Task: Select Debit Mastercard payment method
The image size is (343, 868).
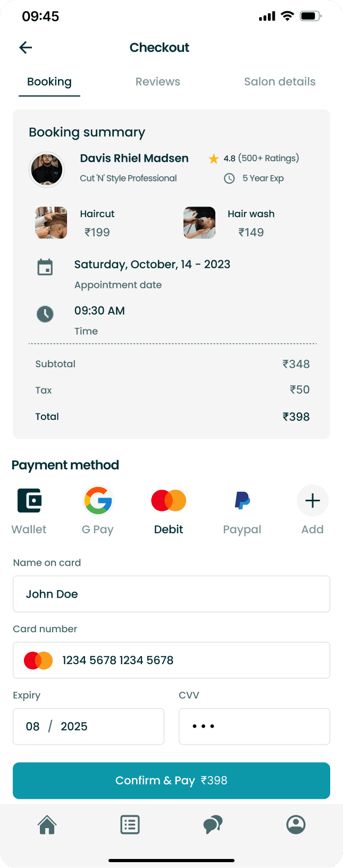Action: click(169, 501)
